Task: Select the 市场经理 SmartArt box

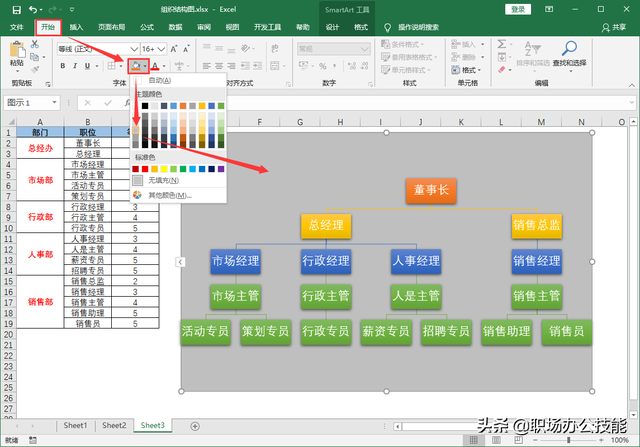Action: click(x=236, y=261)
